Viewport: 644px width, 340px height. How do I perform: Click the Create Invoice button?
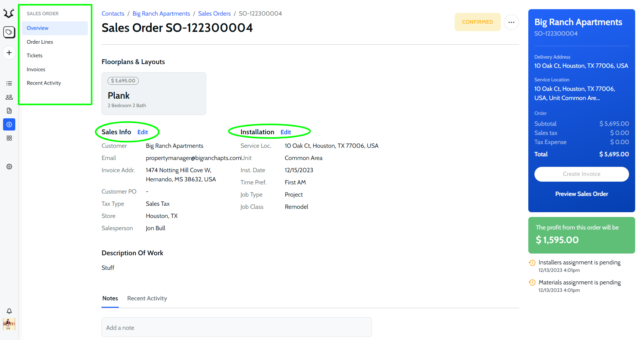click(x=581, y=174)
